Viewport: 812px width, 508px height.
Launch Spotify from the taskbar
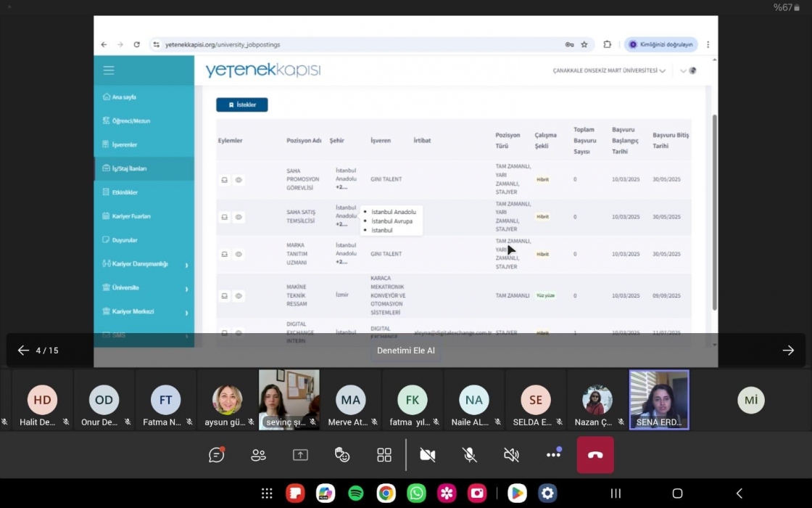click(356, 493)
